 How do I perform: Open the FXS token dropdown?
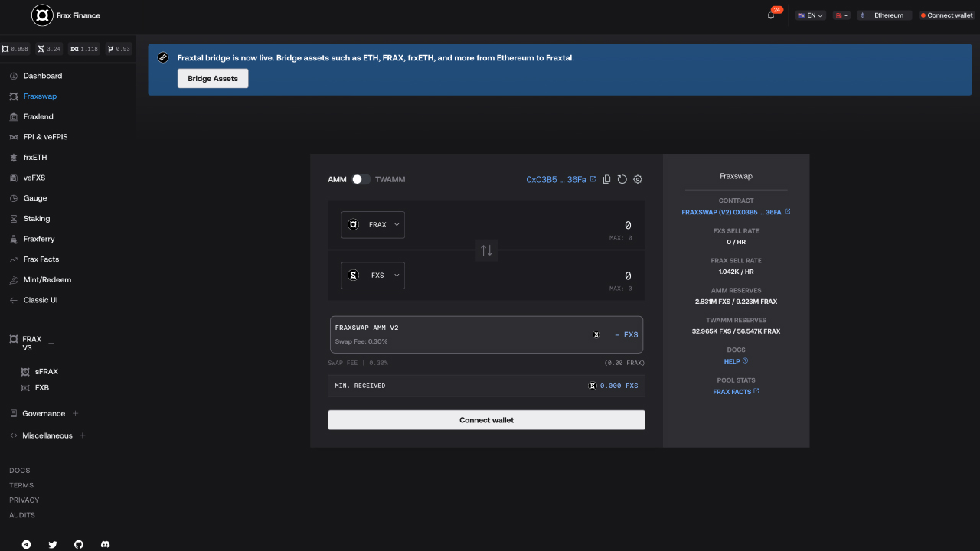(373, 275)
